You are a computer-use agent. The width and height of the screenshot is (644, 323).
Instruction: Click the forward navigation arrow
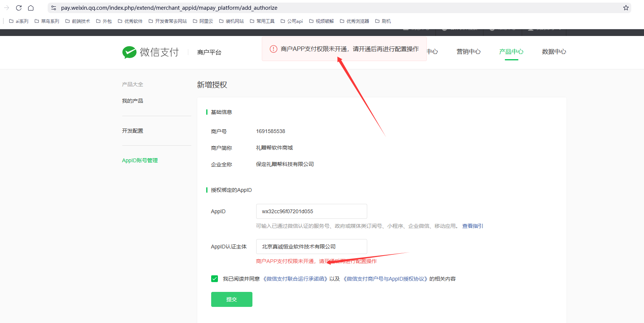pyautogui.click(x=6, y=8)
